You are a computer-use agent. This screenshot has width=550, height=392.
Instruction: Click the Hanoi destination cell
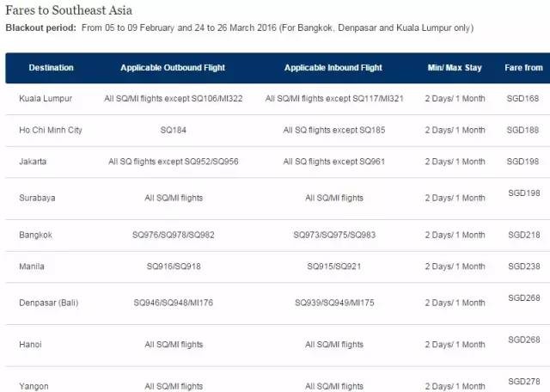(x=30, y=345)
